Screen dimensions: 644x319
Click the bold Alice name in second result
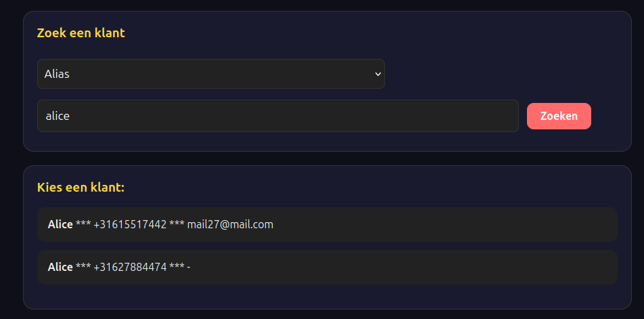point(60,268)
